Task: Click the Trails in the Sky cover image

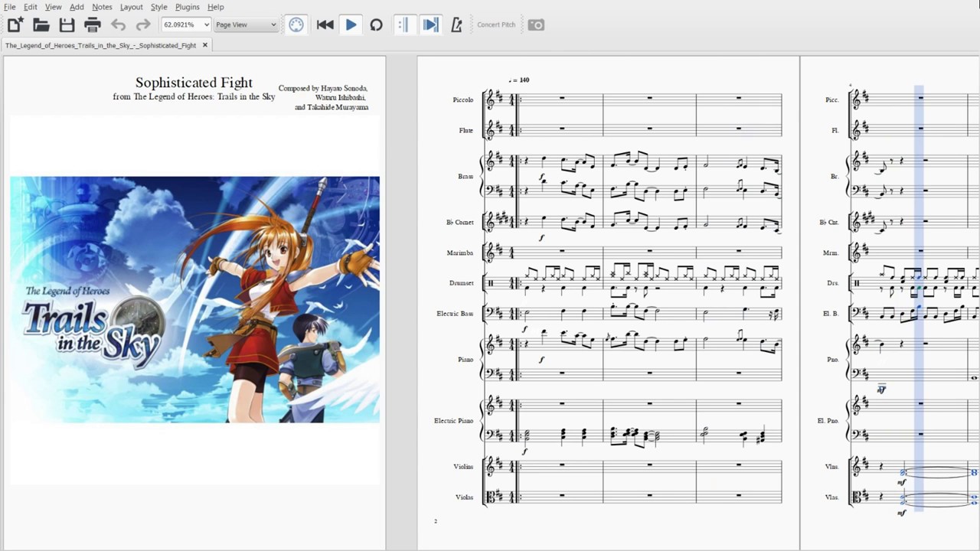Action: (x=194, y=299)
